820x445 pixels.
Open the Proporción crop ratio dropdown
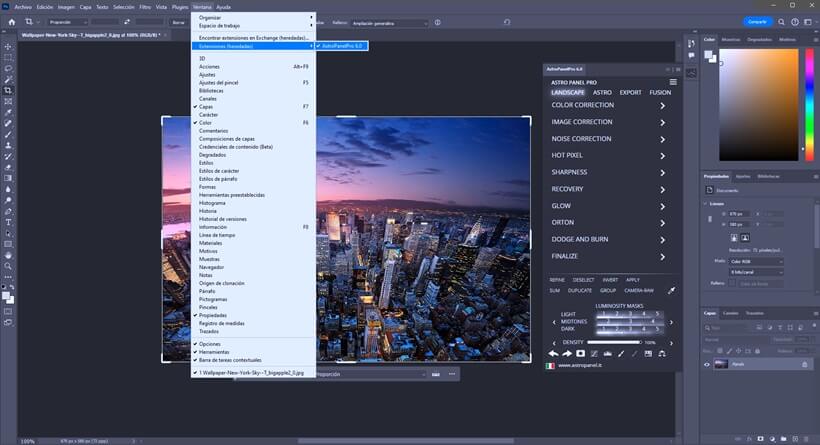point(67,22)
